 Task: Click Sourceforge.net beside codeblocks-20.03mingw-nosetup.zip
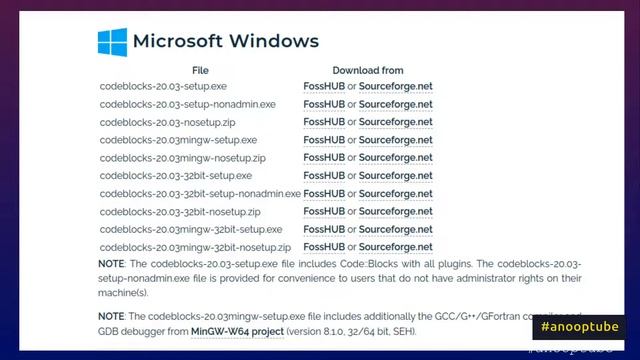pyautogui.click(x=396, y=158)
